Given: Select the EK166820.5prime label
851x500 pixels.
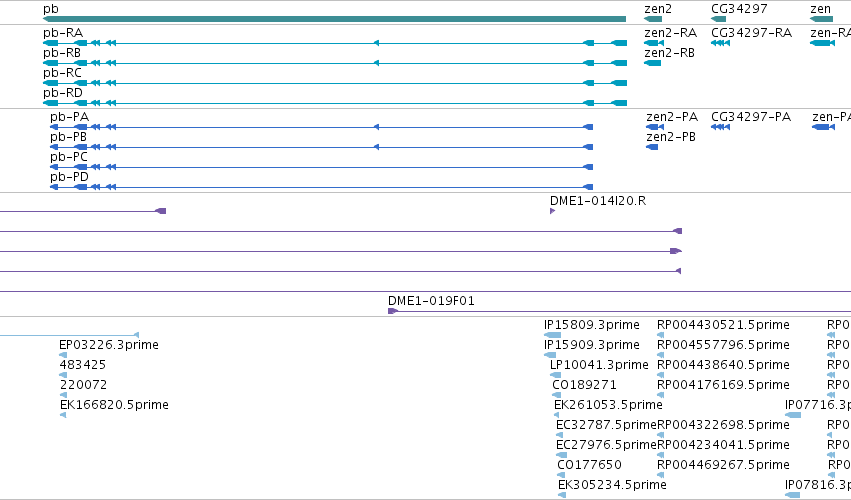Looking at the screenshot, I should 115,405.
